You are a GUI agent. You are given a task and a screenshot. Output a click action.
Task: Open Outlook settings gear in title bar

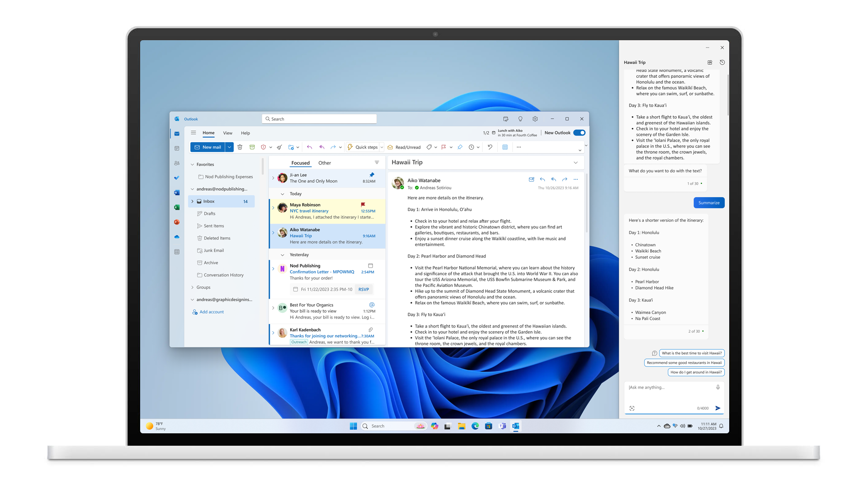535,119
